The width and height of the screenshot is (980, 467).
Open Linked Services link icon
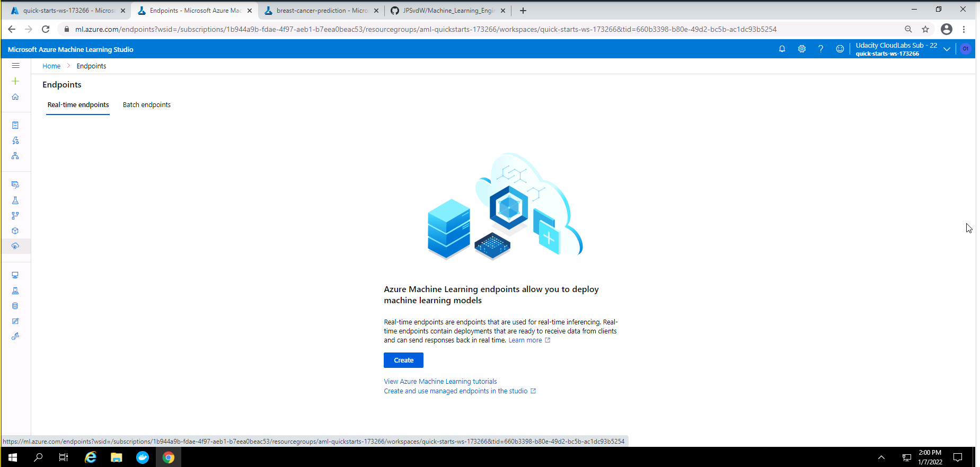click(x=15, y=336)
